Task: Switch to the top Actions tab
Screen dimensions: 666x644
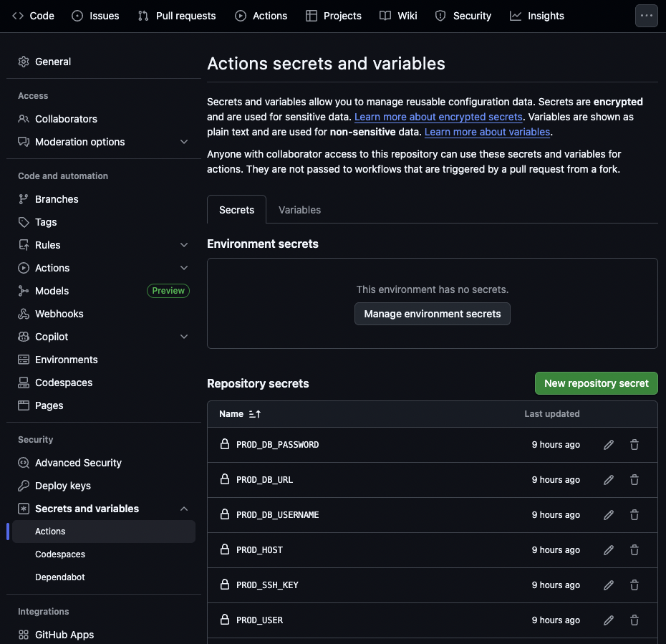Action: tap(261, 16)
